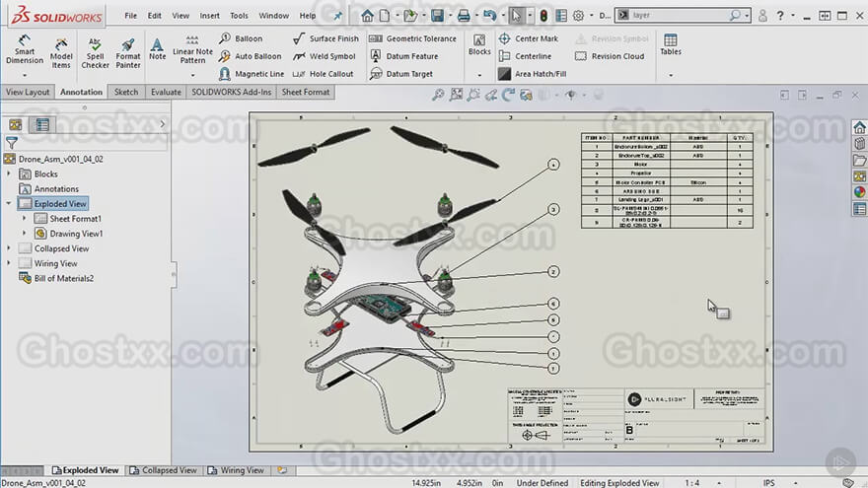Open the Tools menu

(239, 16)
